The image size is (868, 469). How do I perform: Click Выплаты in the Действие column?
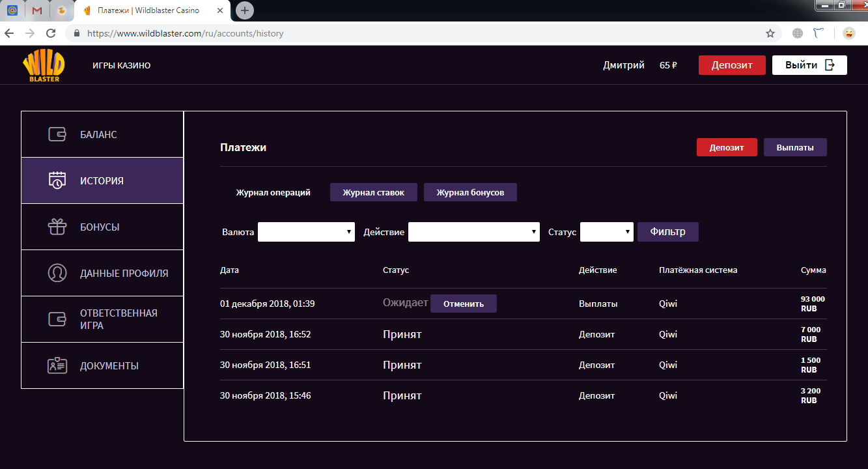point(598,304)
